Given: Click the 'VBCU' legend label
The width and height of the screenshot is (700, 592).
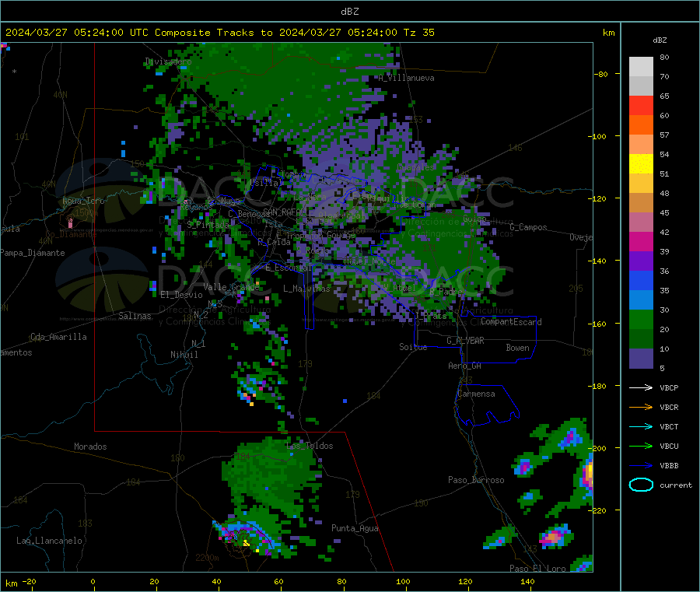Looking at the screenshot, I should pos(669,446).
